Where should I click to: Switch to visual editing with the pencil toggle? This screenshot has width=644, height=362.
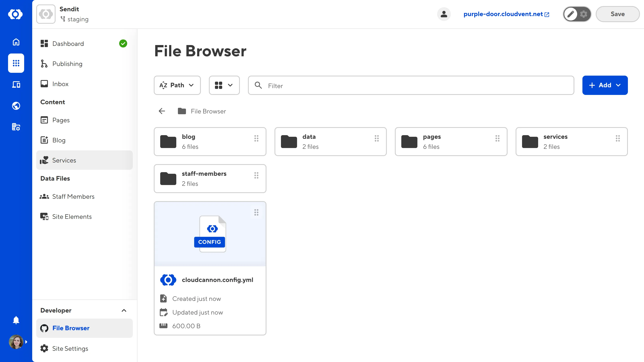571,14
